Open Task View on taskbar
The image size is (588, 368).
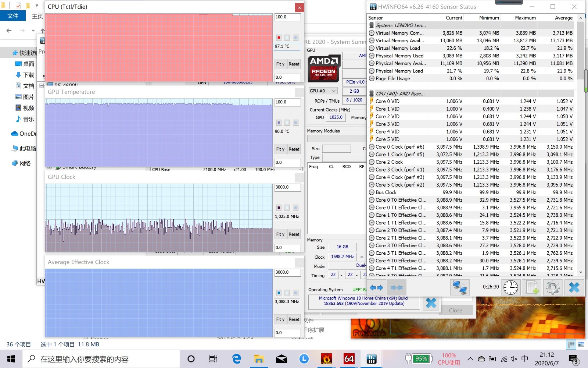[213, 359]
